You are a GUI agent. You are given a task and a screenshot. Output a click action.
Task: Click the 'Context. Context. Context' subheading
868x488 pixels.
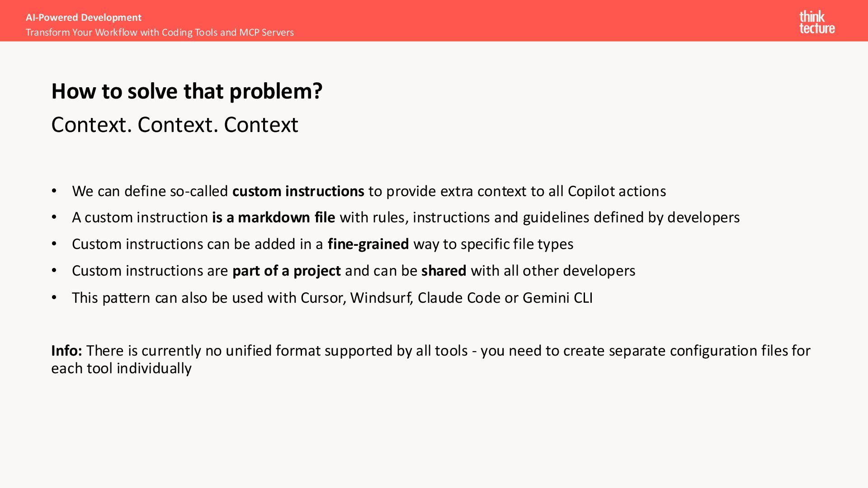click(175, 124)
